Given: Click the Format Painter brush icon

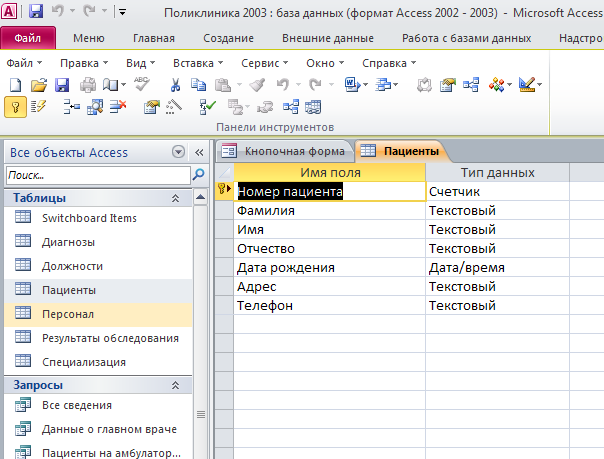Looking at the screenshot, I should [257, 85].
